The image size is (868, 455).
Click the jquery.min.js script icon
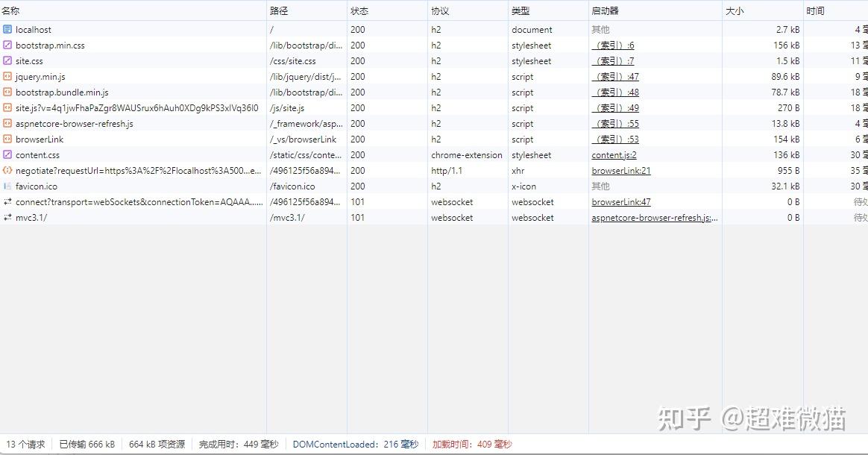[7, 76]
